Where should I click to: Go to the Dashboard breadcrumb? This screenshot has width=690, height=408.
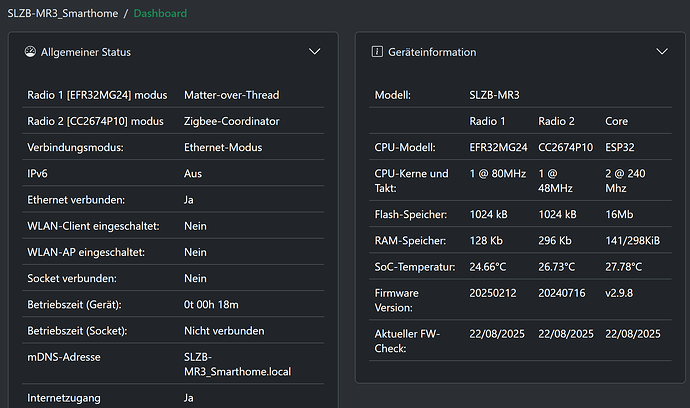pyautogui.click(x=160, y=13)
